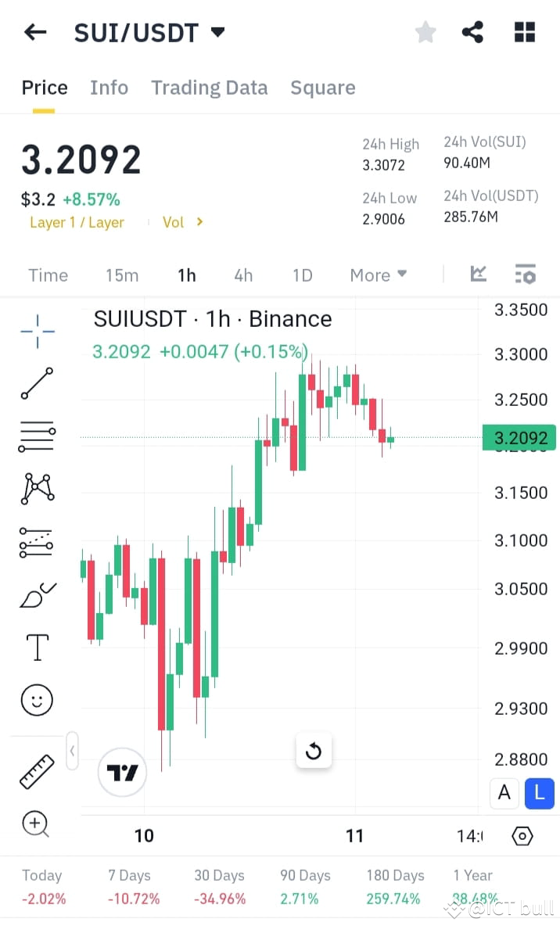Tap the share icon
Image resolution: width=560 pixels, height=926 pixels.
472,32
